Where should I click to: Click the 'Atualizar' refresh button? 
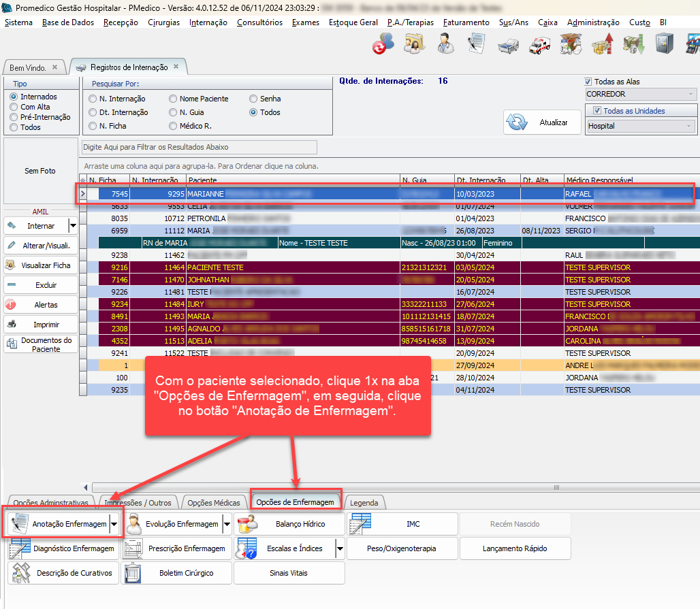(x=542, y=122)
